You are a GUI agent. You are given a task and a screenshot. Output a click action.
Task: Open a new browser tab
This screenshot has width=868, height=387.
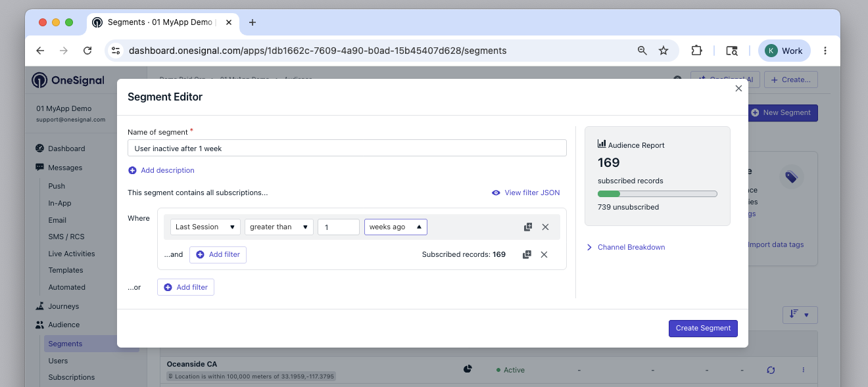pyautogui.click(x=252, y=22)
